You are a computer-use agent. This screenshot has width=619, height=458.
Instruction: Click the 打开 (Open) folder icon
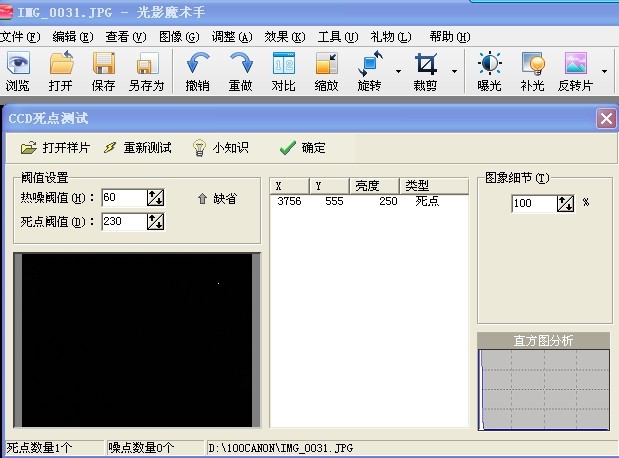[x=61, y=65]
